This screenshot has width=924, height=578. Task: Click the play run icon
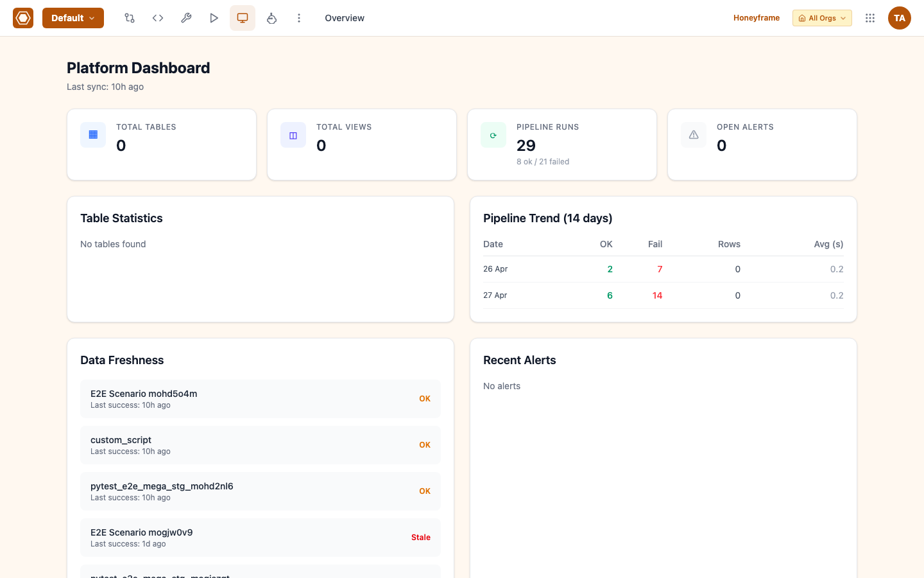pos(214,18)
